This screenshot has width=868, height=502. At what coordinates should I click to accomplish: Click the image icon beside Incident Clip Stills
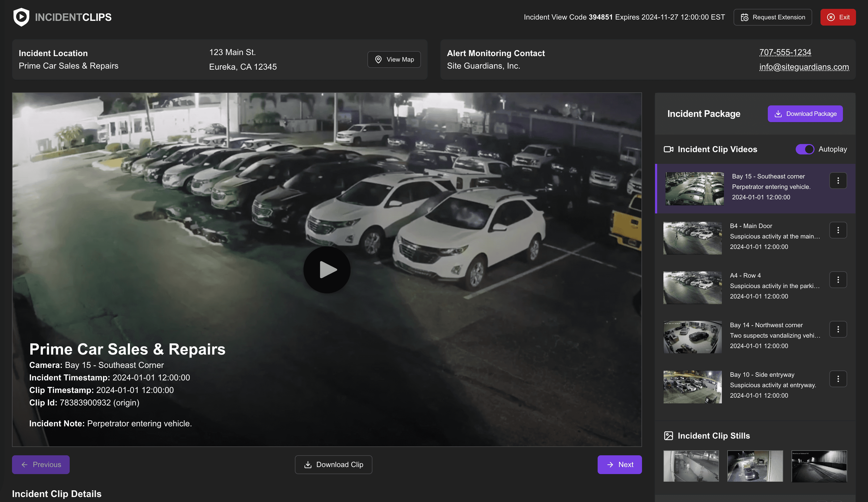[x=669, y=435]
